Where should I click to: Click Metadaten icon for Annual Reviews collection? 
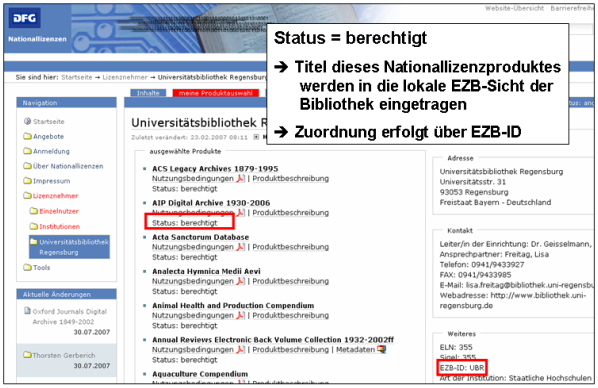point(381,349)
